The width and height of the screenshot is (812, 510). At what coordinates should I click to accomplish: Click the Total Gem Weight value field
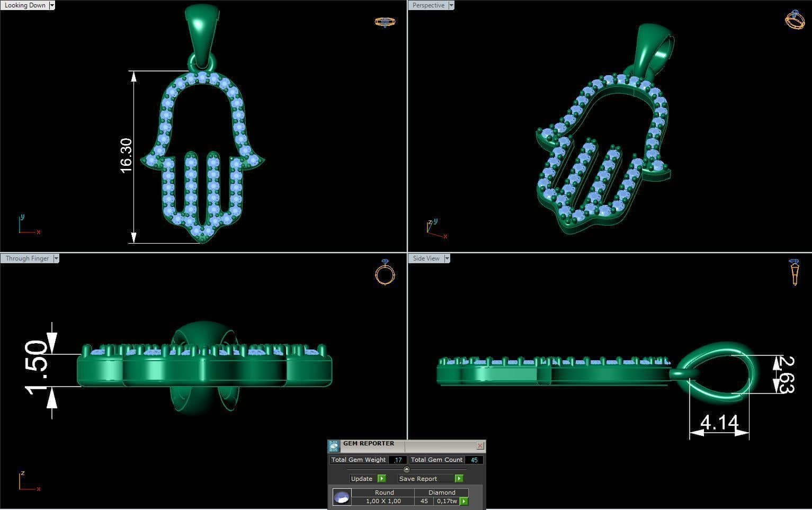coord(398,460)
